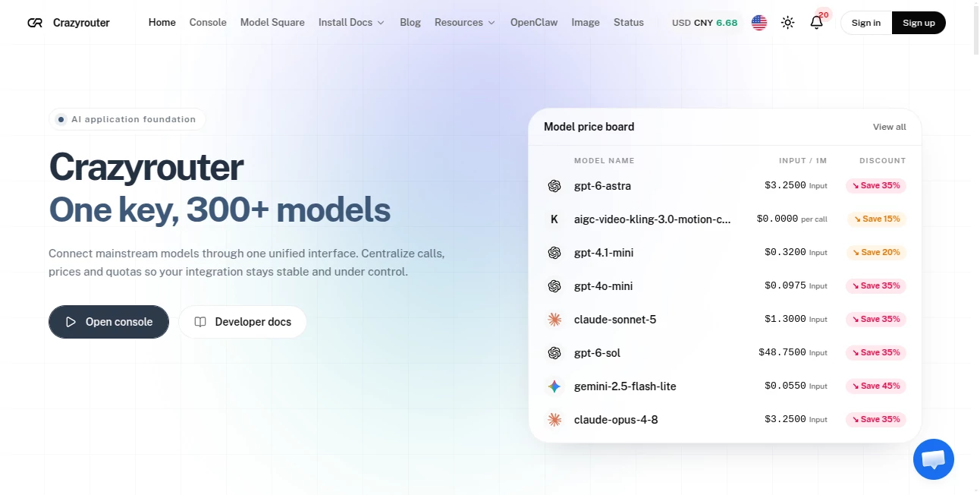The height and width of the screenshot is (495, 980).
Task: Select the claude-opus-4-8 model name
Action: 616,420
